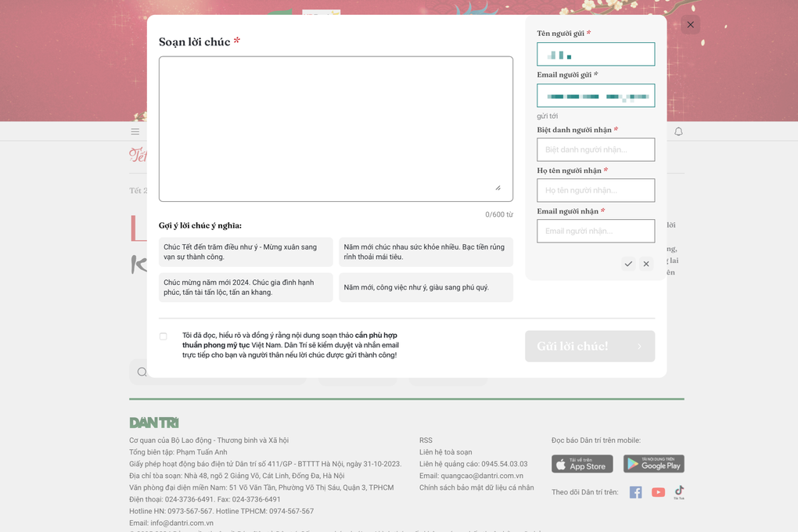Click the Gửi lời chúc submit button

(x=589, y=346)
